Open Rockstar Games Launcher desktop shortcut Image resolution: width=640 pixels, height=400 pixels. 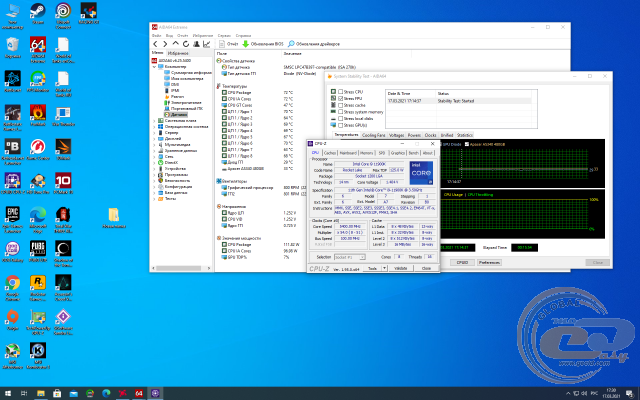[x=38, y=288]
